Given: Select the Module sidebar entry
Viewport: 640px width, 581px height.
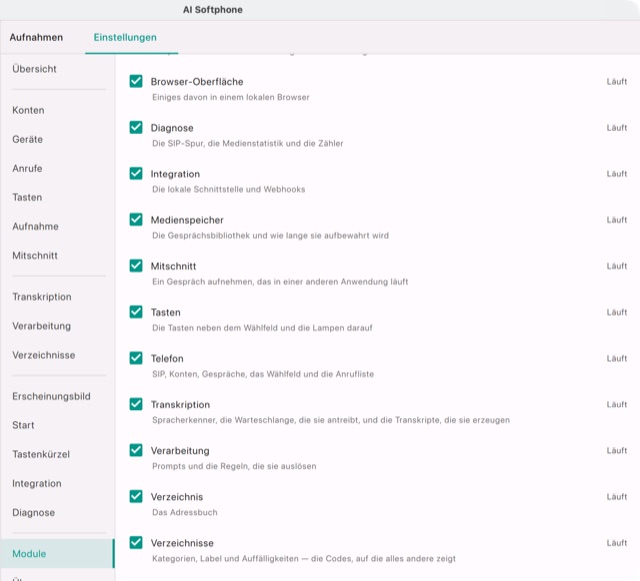Looking at the screenshot, I should coord(57,554).
